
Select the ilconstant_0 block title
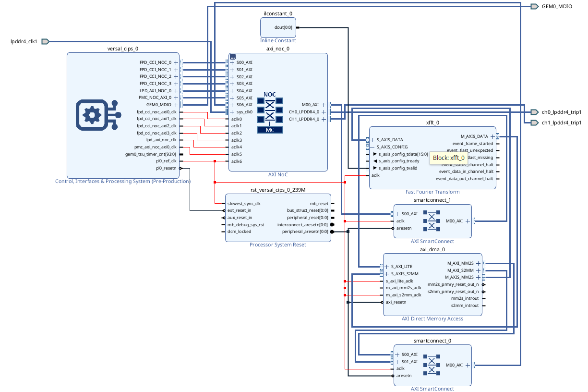point(278,14)
